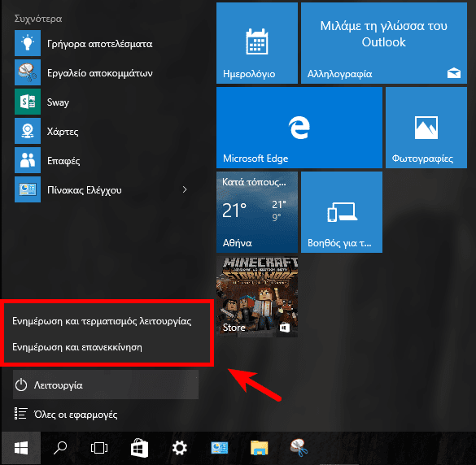This screenshot has width=476, height=465.
Task: Open Task View from the taskbar
Action: point(99,448)
